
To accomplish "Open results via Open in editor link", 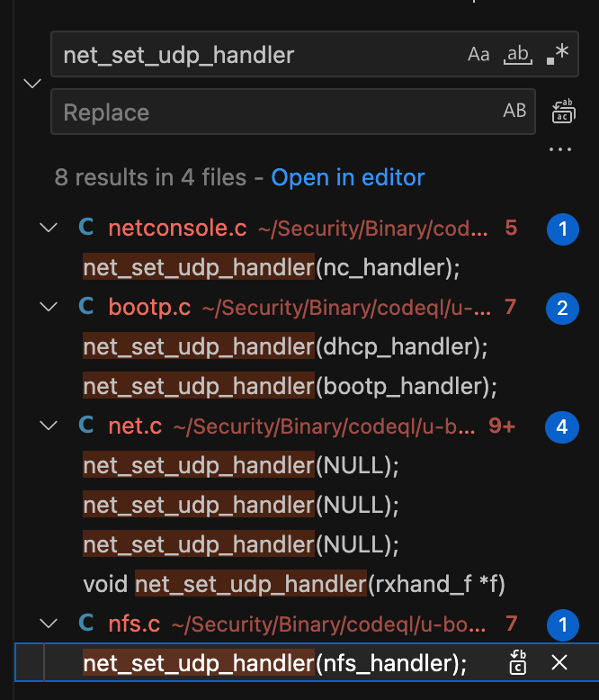I will click(x=348, y=177).
